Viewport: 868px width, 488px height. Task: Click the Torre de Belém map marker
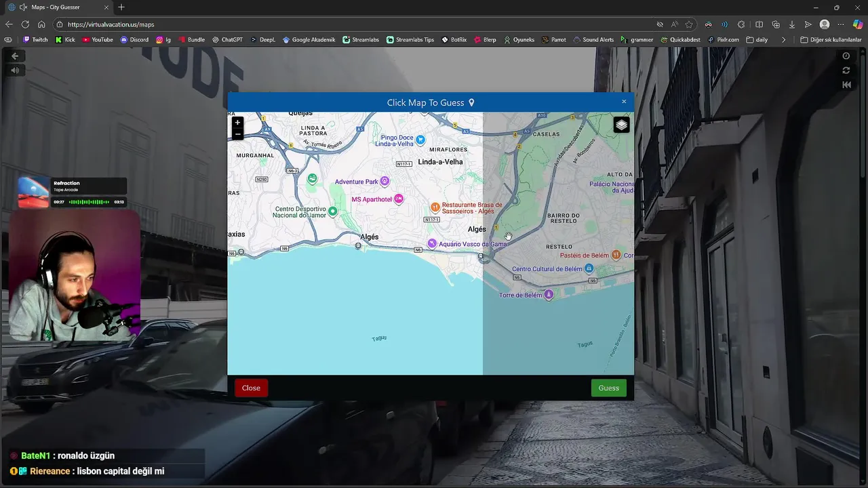click(549, 295)
